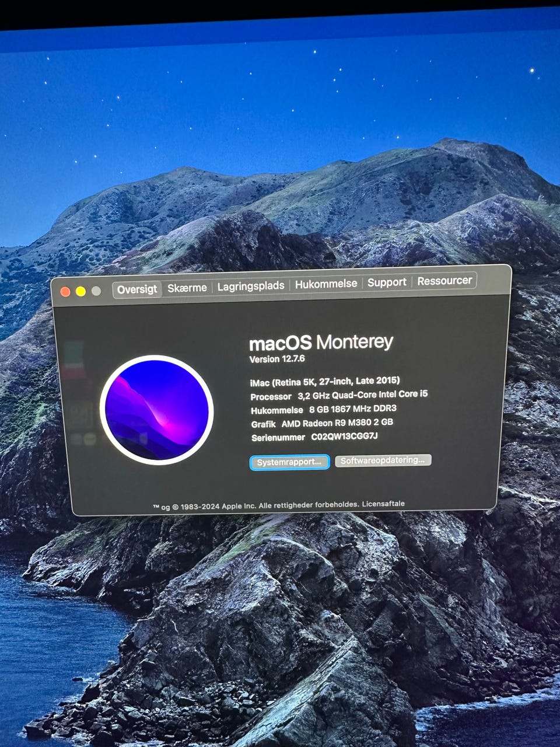This screenshot has width=560, height=747.
Task: Open the Support tab
Action: (387, 282)
